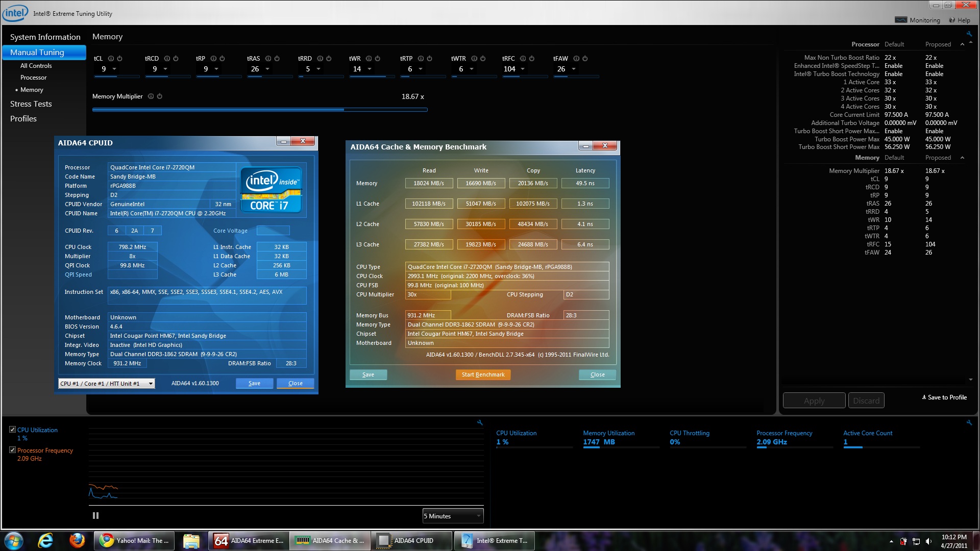Open the tRP info icon
The width and height of the screenshot is (980, 551).
click(213, 59)
